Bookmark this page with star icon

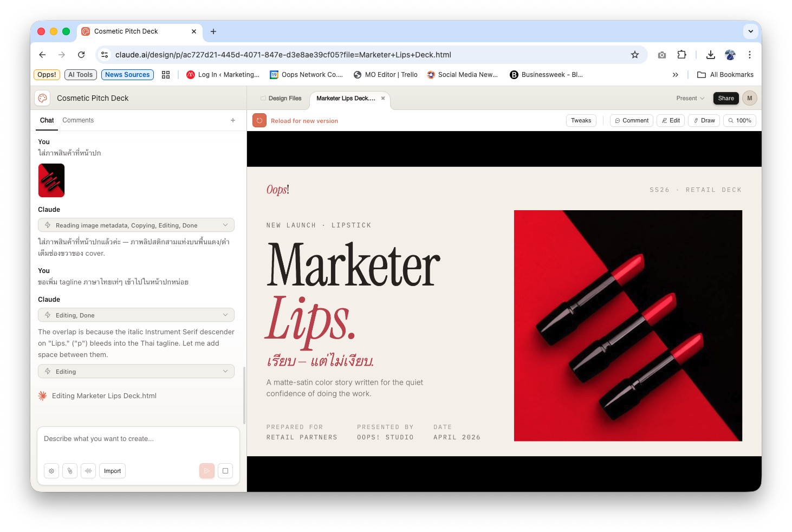tap(635, 55)
